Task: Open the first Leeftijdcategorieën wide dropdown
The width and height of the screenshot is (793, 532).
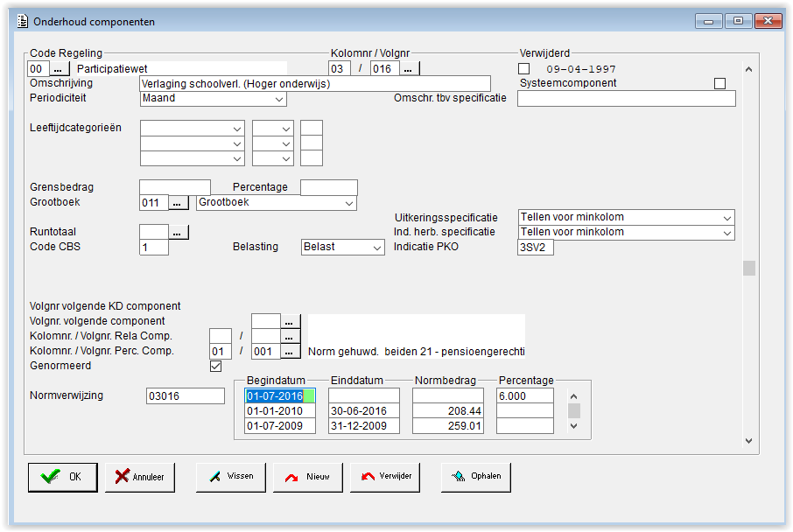Action: coord(193,129)
